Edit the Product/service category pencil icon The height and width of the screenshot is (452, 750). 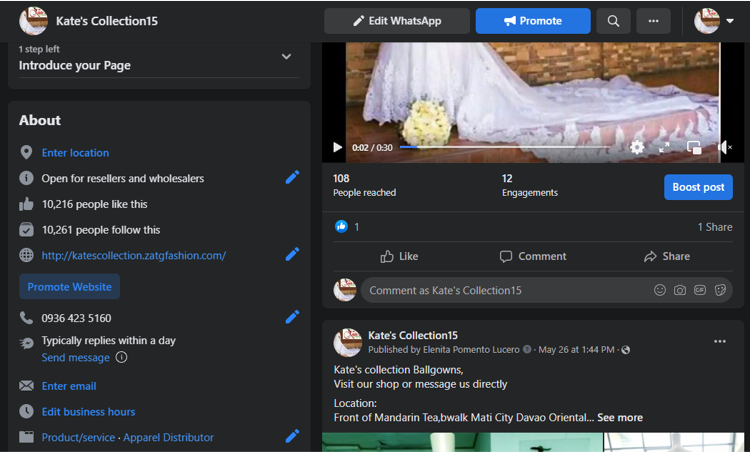tap(292, 436)
